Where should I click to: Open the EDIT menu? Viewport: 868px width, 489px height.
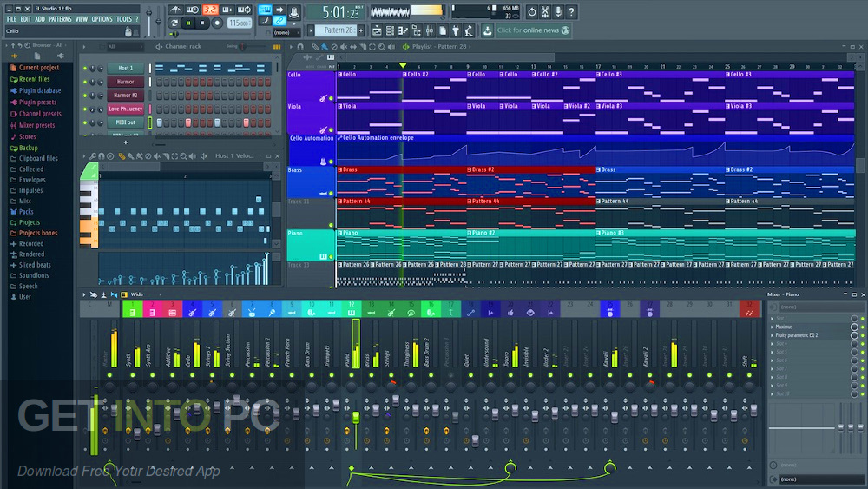(25, 19)
